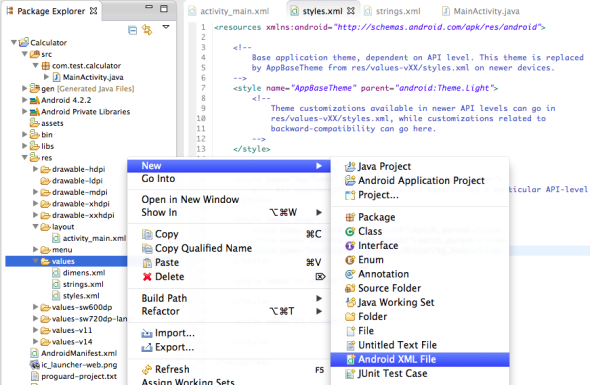Click the Interface icon in New submenu
This screenshot has width=590, height=385.
[x=350, y=246]
